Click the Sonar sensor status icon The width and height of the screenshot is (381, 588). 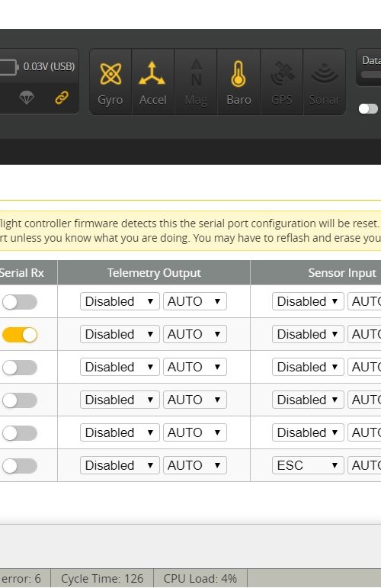[325, 82]
